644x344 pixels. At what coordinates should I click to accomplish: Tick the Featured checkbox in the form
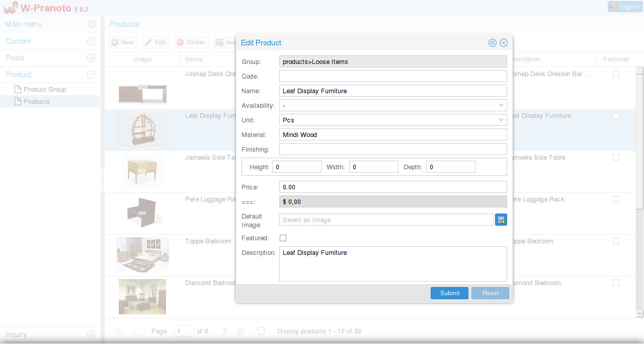click(x=283, y=238)
